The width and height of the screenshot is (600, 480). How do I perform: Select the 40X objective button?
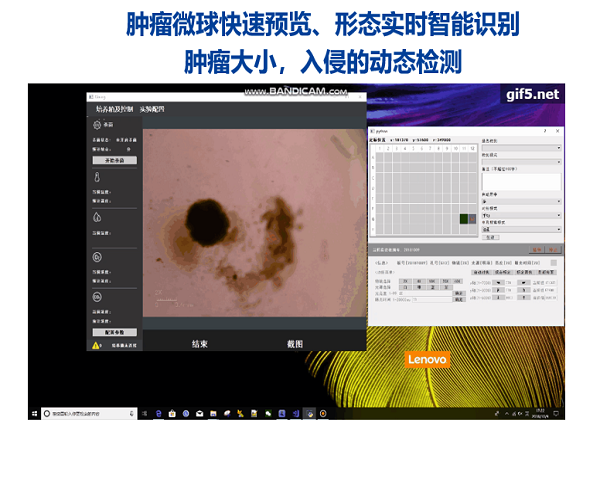tap(457, 281)
